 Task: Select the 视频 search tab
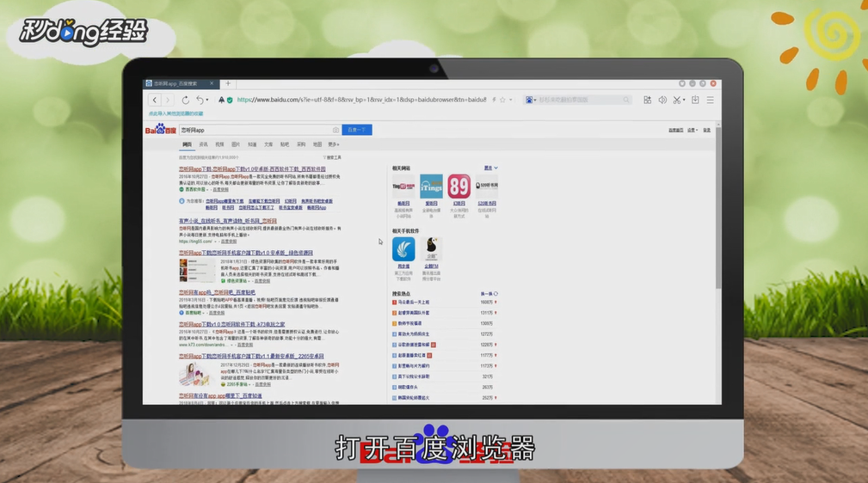[x=219, y=144]
